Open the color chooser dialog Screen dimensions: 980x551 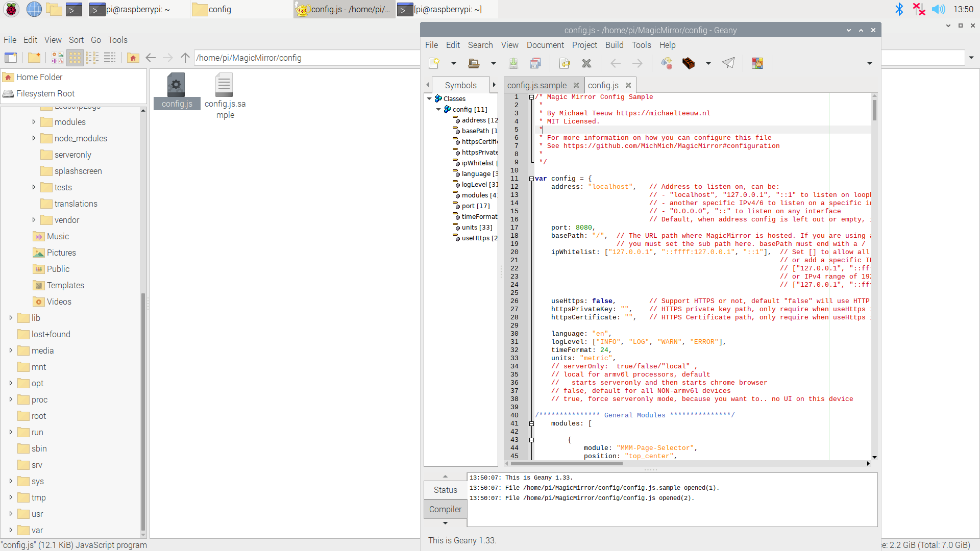pos(757,63)
